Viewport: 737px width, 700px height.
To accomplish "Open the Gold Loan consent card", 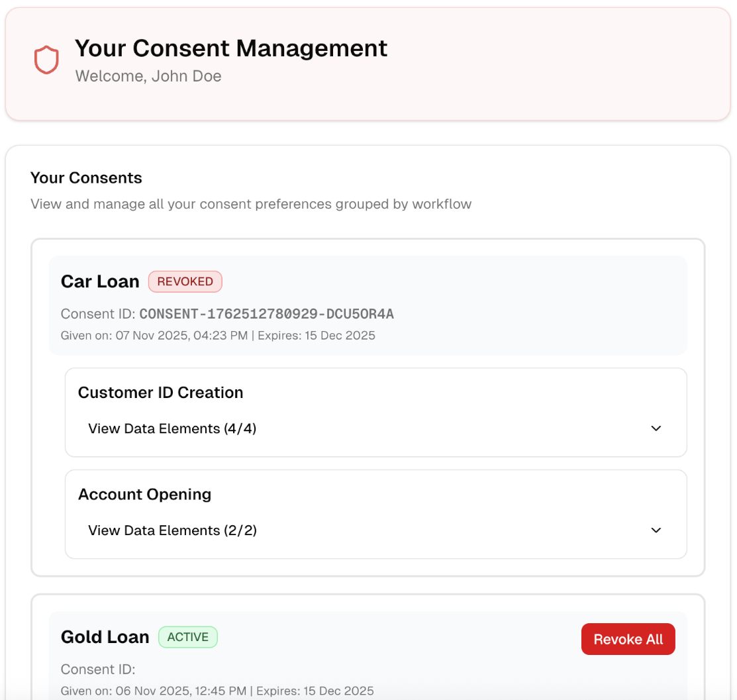I will (105, 636).
